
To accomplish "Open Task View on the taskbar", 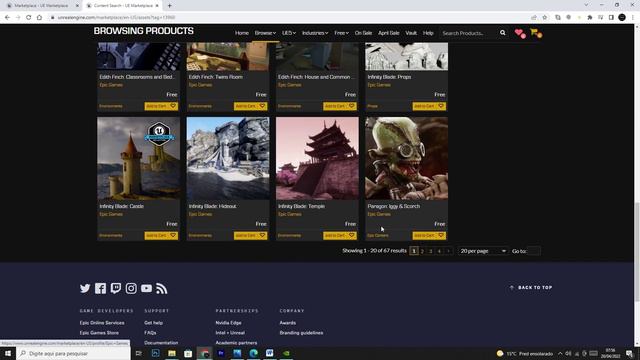I will click(x=139, y=353).
